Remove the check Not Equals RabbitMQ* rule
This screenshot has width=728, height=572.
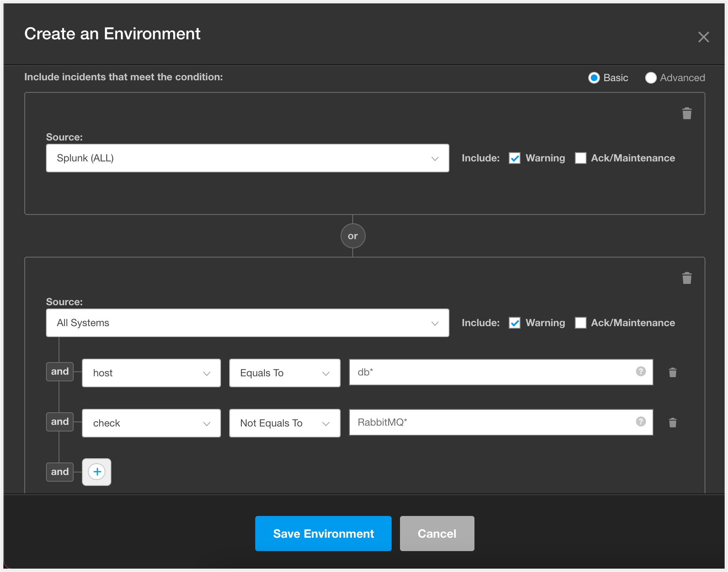point(673,423)
